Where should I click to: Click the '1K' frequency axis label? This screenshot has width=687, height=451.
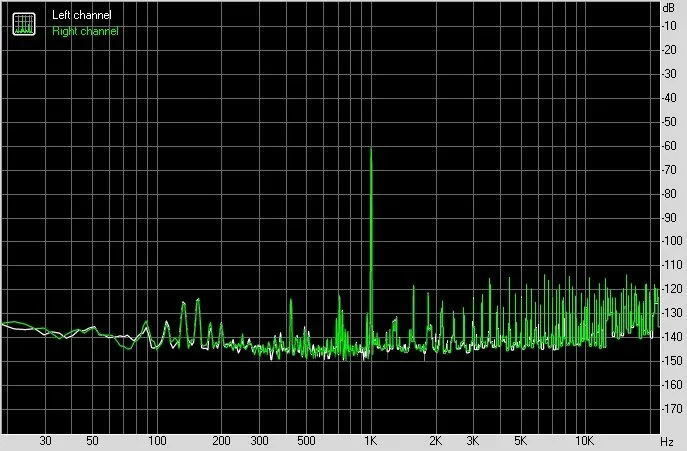tap(371, 441)
